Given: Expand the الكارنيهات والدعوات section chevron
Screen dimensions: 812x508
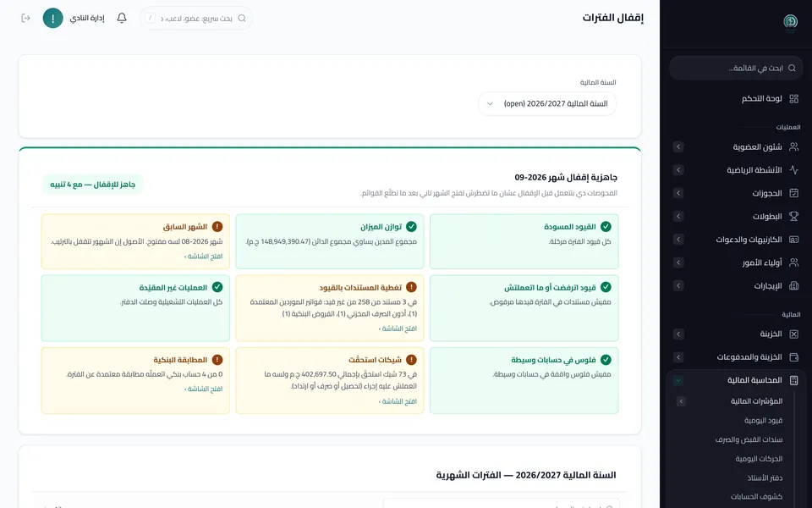Looking at the screenshot, I should (x=678, y=240).
